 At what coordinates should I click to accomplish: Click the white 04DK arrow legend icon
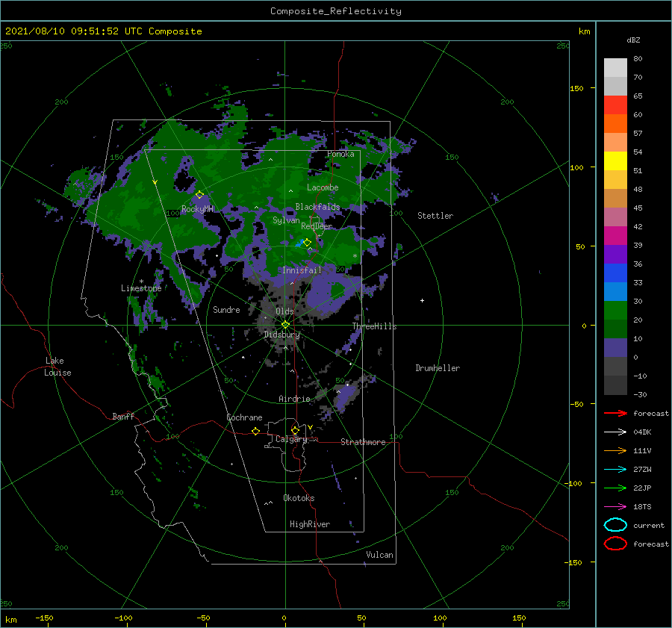615,432
